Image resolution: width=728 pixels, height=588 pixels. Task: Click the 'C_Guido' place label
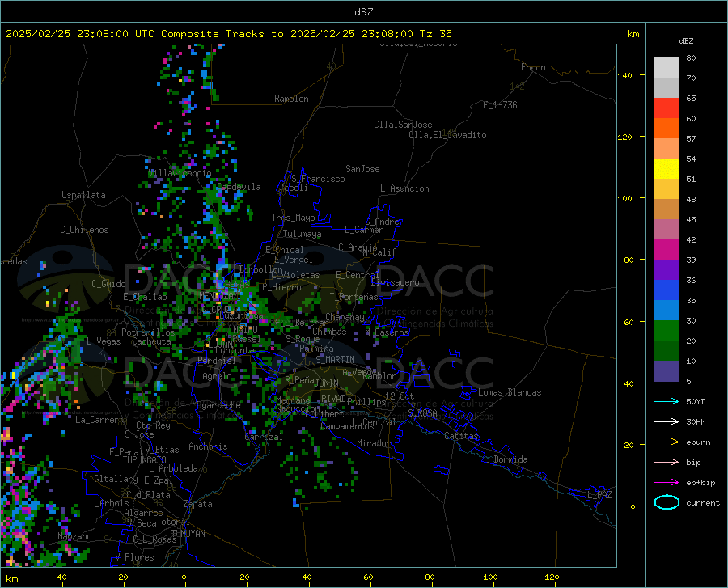(x=108, y=284)
